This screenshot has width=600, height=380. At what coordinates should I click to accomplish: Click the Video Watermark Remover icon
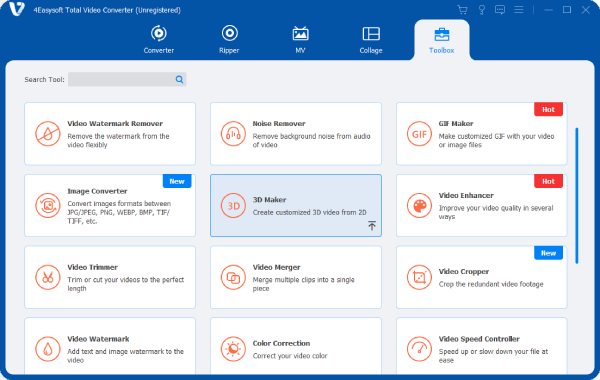(48, 134)
